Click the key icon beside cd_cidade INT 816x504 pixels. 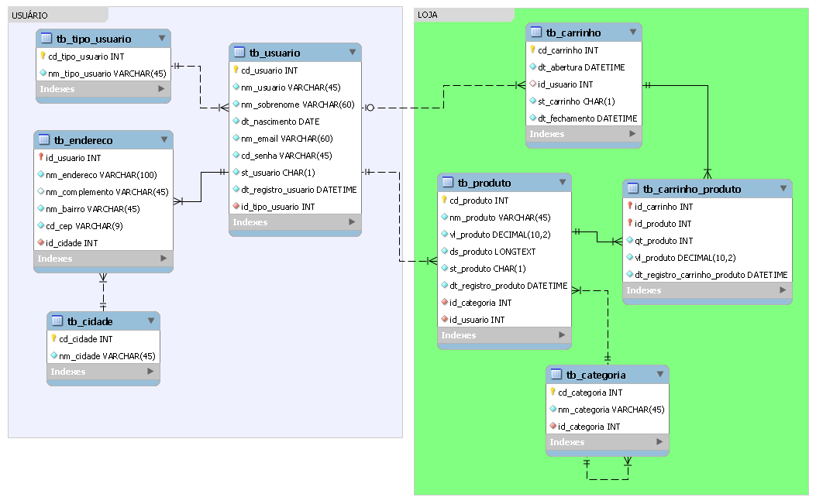pyautogui.click(x=54, y=339)
